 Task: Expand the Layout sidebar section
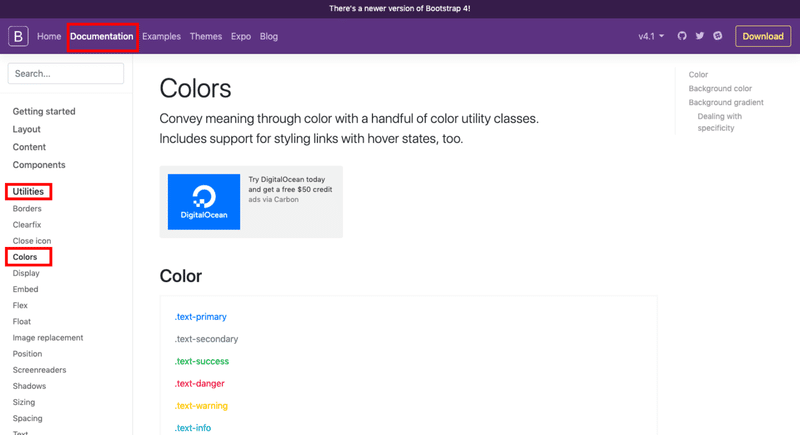coord(27,129)
